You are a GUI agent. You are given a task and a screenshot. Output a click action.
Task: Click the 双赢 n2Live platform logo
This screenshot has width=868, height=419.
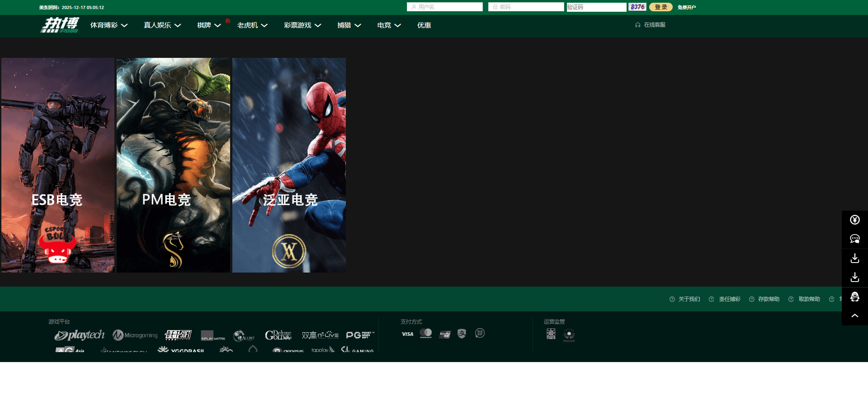pos(320,335)
